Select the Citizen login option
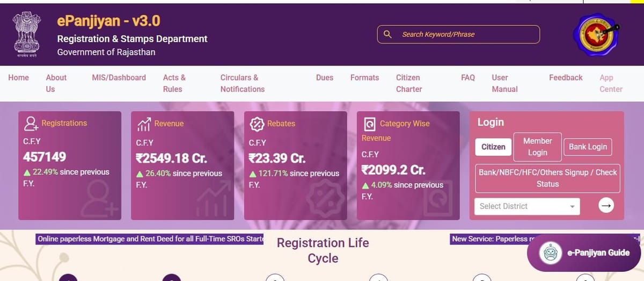Image resolution: width=644 pixels, height=281 pixels. [493, 147]
